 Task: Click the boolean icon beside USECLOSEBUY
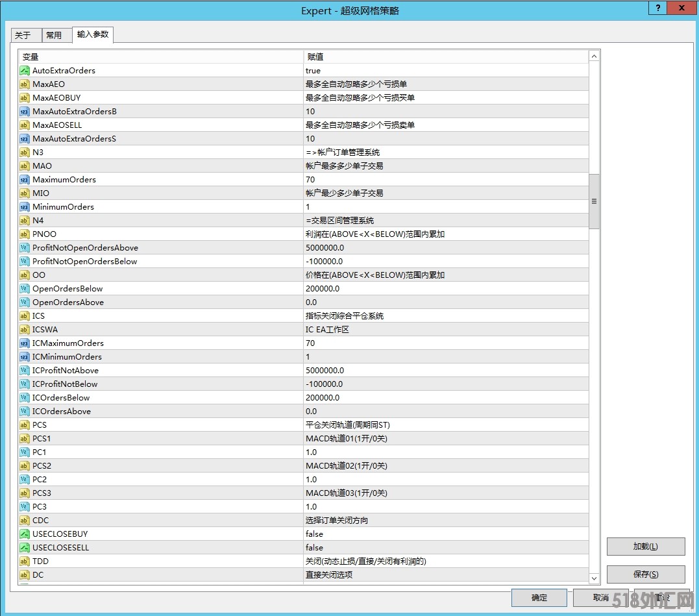pyautogui.click(x=25, y=534)
